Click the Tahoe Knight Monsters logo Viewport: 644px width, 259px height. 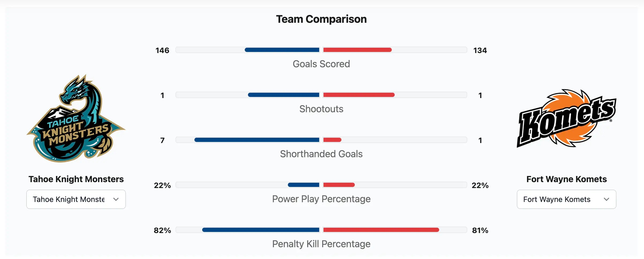[x=76, y=119]
